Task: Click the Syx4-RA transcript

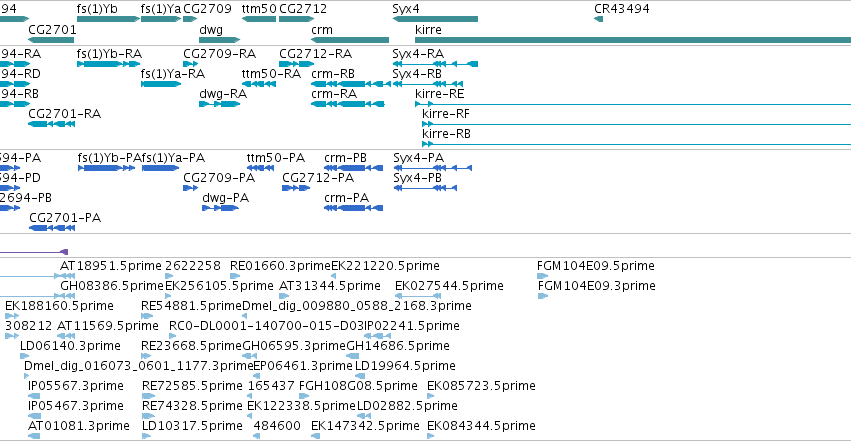Action: (435, 64)
